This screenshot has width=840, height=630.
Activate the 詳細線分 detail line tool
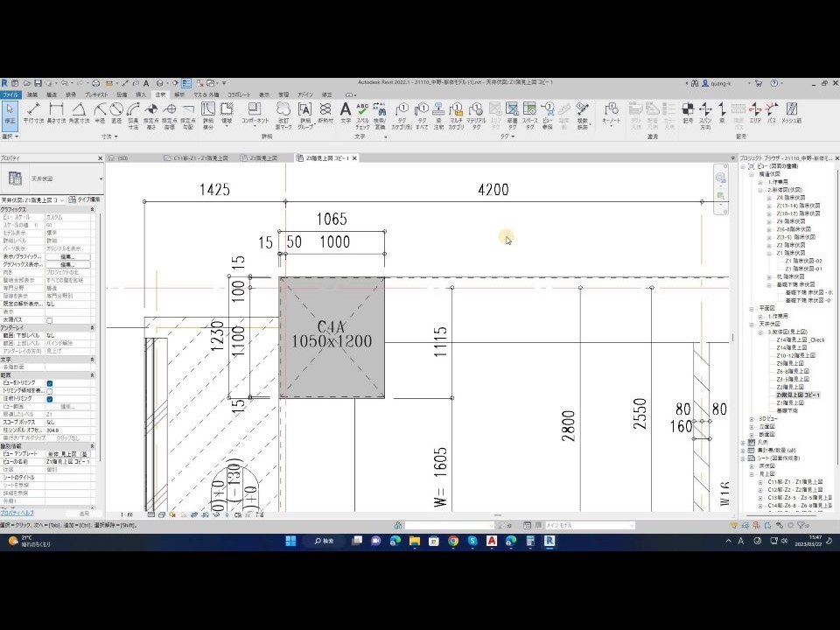tap(208, 115)
